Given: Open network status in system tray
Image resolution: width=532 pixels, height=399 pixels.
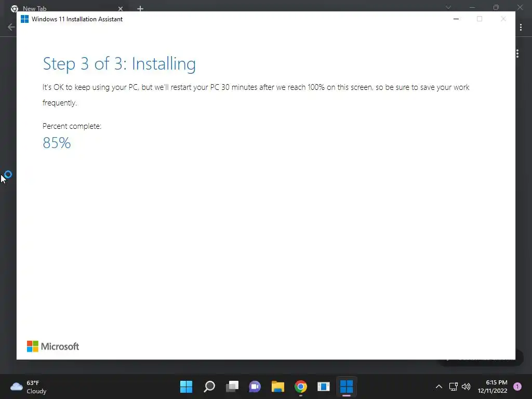Looking at the screenshot, I should coord(453,387).
